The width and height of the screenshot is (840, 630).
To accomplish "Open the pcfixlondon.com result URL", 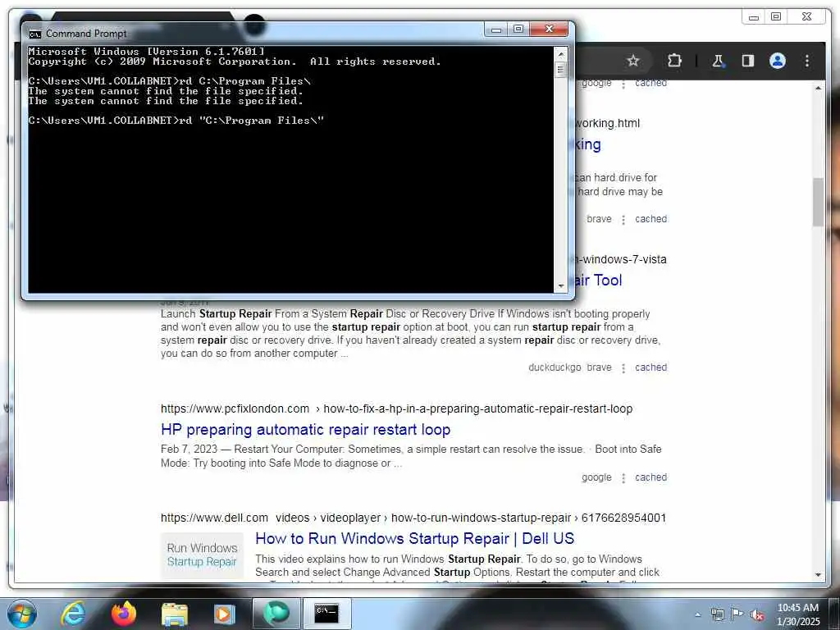I will coord(396,409).
